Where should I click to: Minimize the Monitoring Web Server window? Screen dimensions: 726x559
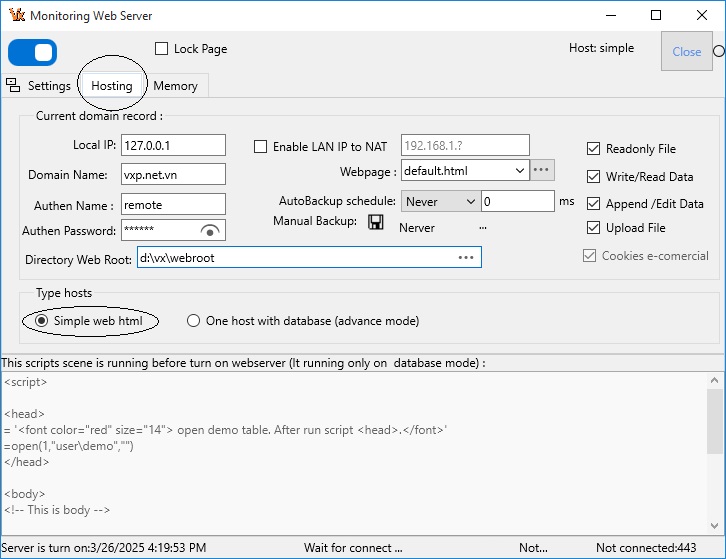(611, 15)
